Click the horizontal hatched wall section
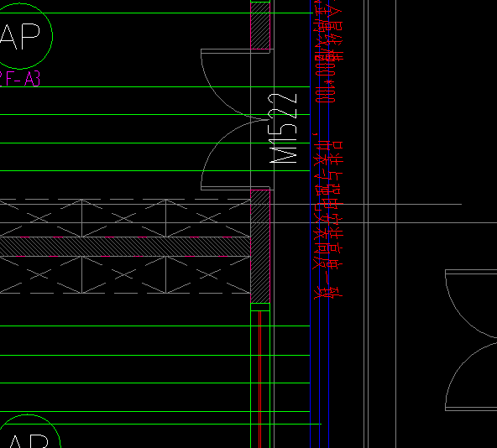 125,247
